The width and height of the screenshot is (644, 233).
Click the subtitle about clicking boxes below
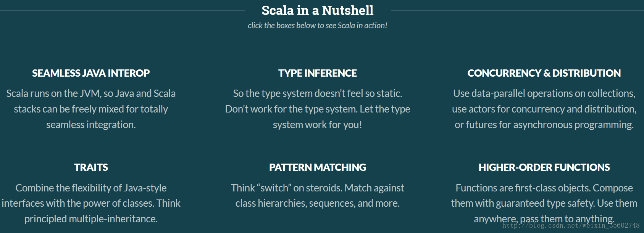[x=318, y=26]
